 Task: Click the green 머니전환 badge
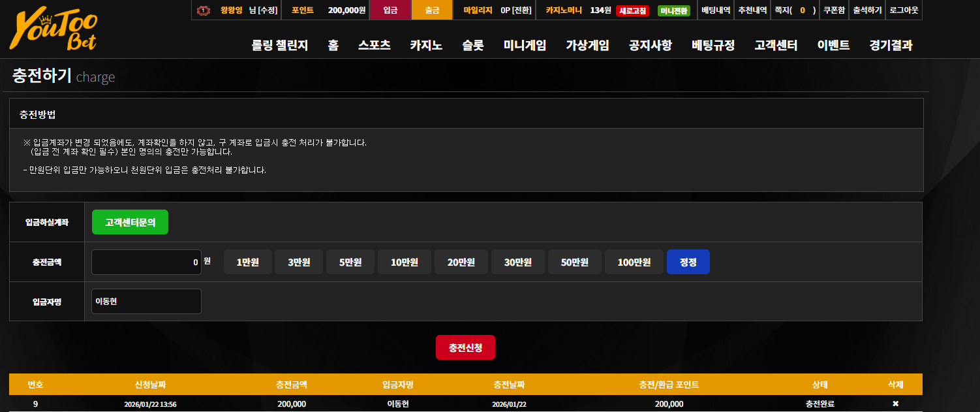pos(673,10)
